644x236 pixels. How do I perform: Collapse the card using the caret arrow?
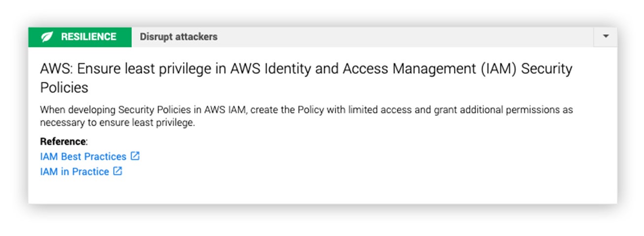click(x=606, y=36)
